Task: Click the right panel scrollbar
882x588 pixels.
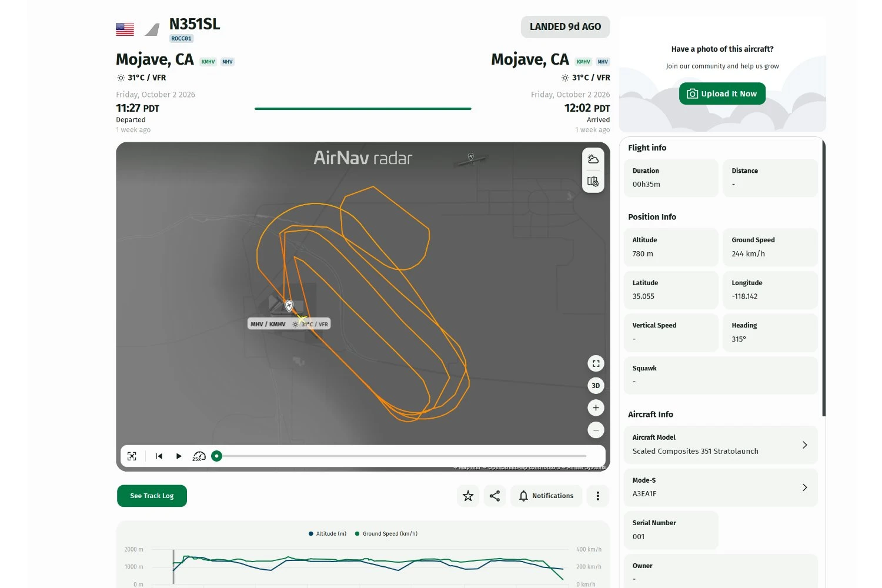Action: coord(824,278)
